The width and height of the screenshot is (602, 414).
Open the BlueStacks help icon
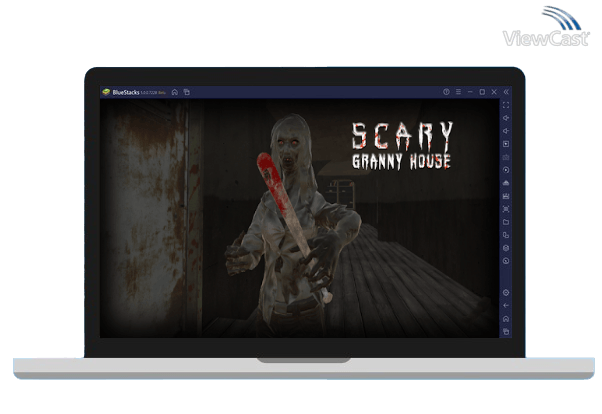coord(446,92)
